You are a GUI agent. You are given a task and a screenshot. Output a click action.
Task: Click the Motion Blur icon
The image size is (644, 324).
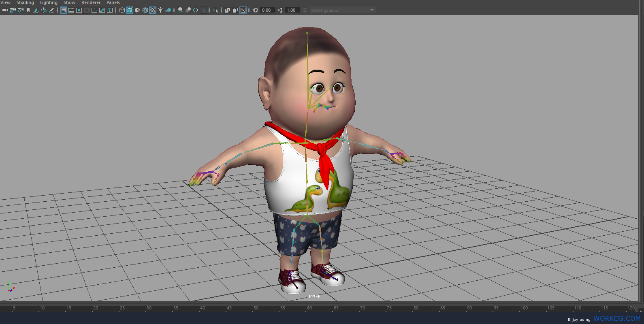point(188,10)
